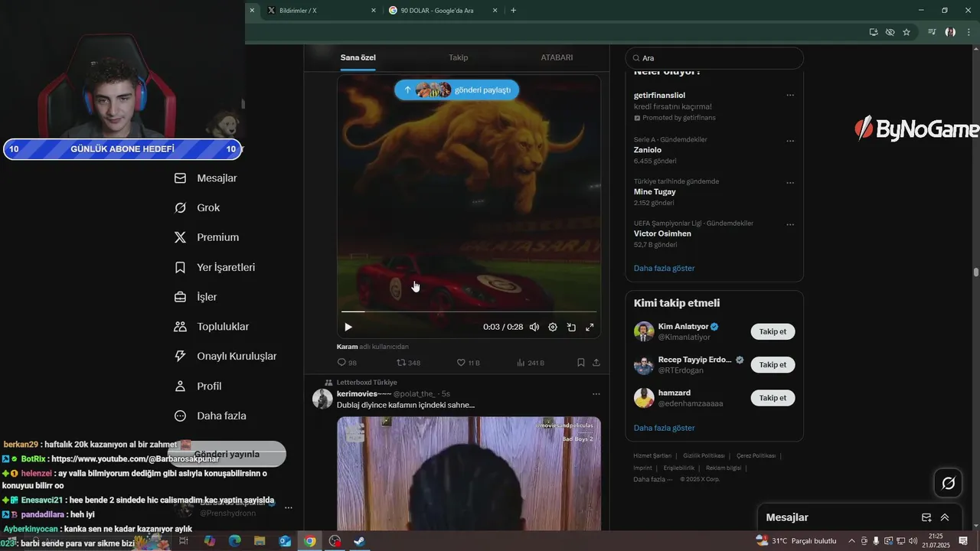Screen dimensions: 980x551
Task: Bookmark the lion video post
Action: tap(581, 363)
